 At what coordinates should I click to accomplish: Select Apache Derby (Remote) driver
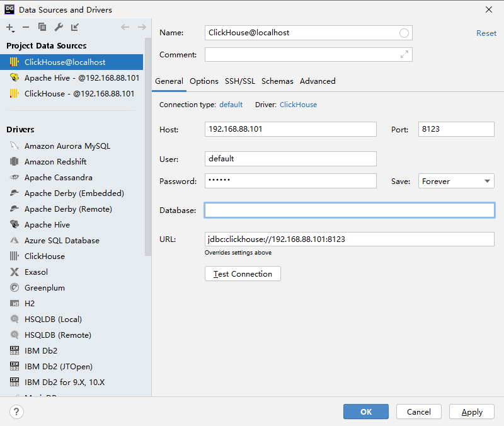point(71,209)
